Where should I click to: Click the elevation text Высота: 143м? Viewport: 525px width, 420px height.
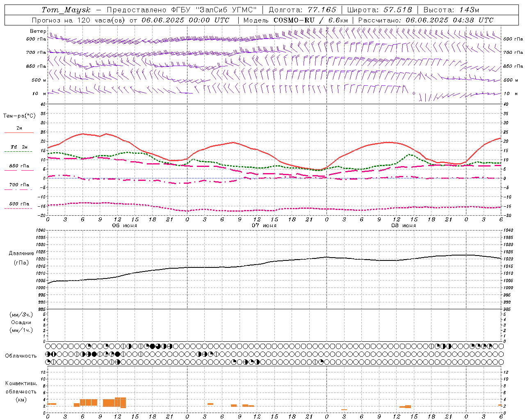(x=451, y=10)
